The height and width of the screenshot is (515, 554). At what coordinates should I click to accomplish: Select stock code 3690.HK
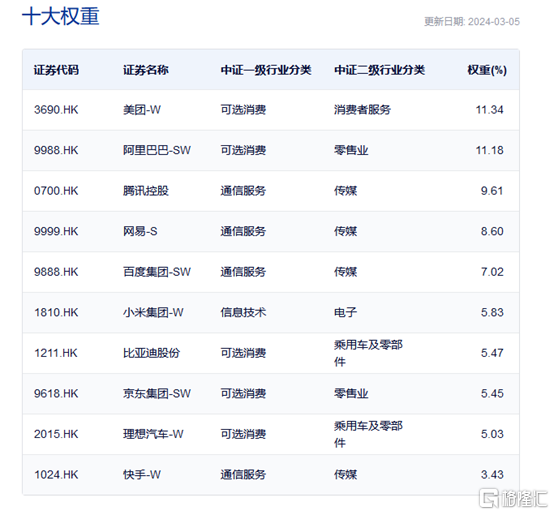pyautogui.click(x=56, y=110)
